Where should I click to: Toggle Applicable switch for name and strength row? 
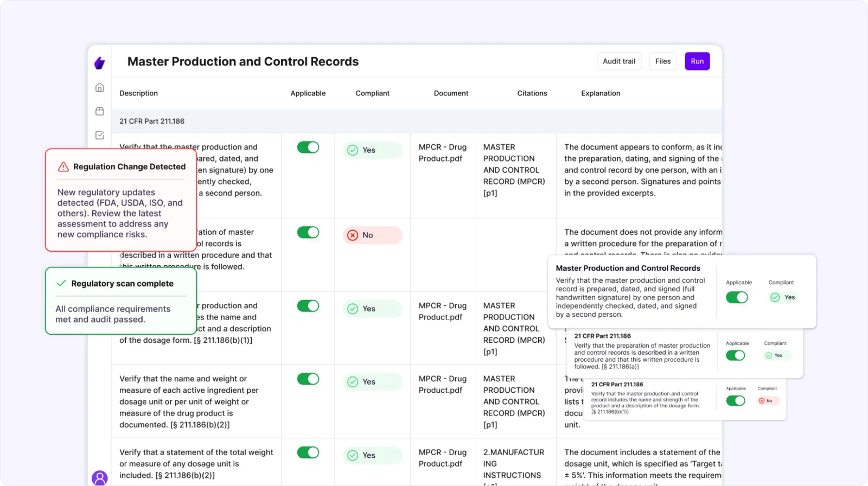tap(308, 306)
